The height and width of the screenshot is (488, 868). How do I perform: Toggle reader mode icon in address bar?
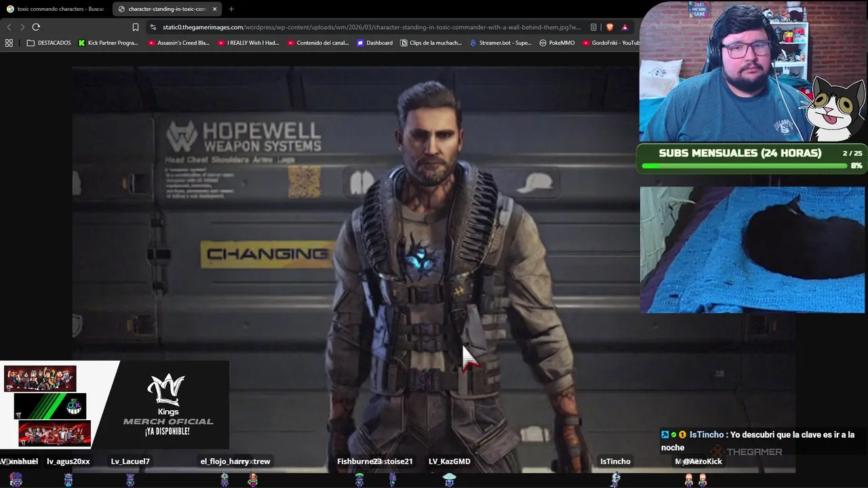click(593, 27)
